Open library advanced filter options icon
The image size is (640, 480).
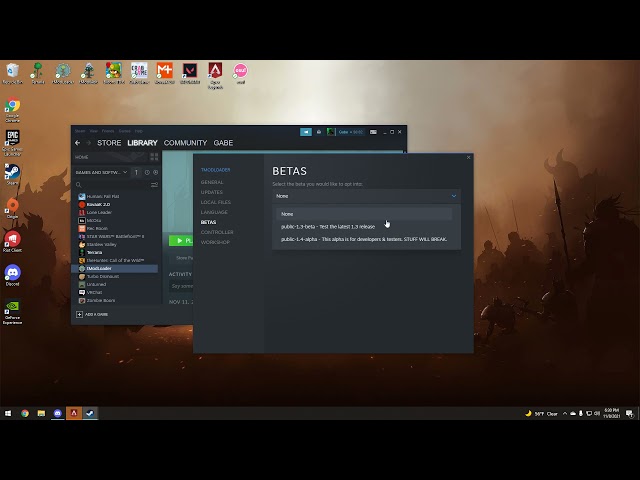154,185
